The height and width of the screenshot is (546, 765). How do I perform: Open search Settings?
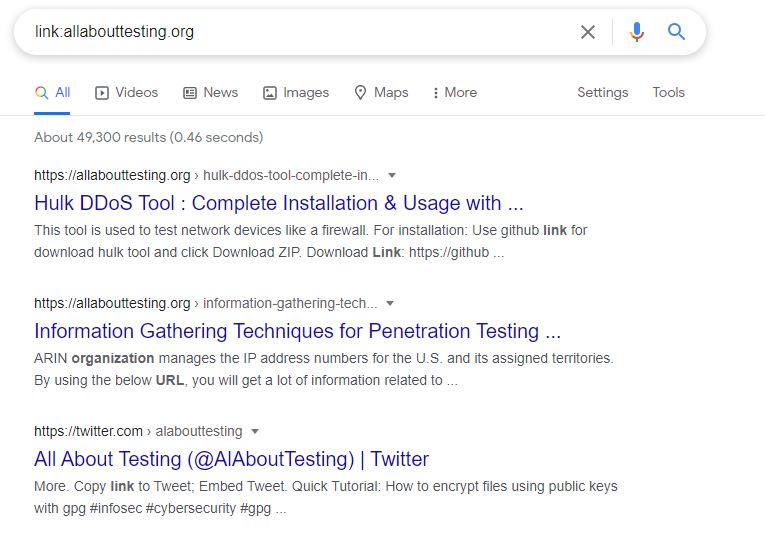[x=603, y=93]
